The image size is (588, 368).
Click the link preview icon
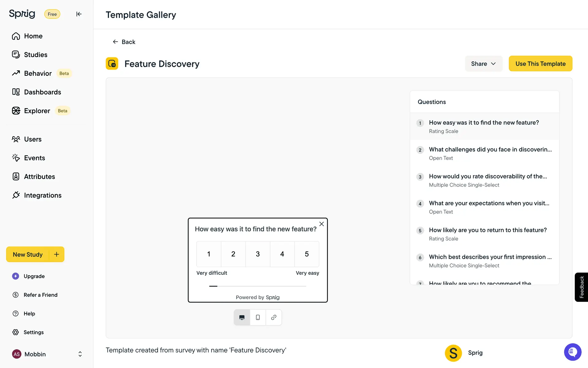(x=273, y=317)
